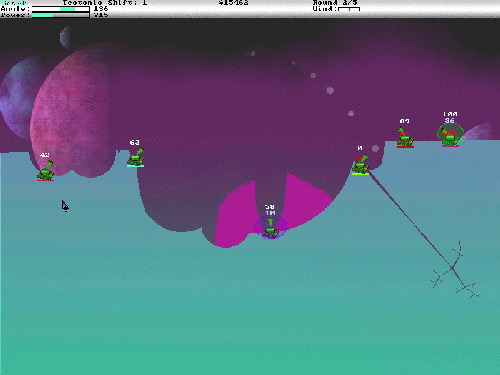Click the Wind indicator box
Viewport: 500px width, 375px height.
point(349,9)
